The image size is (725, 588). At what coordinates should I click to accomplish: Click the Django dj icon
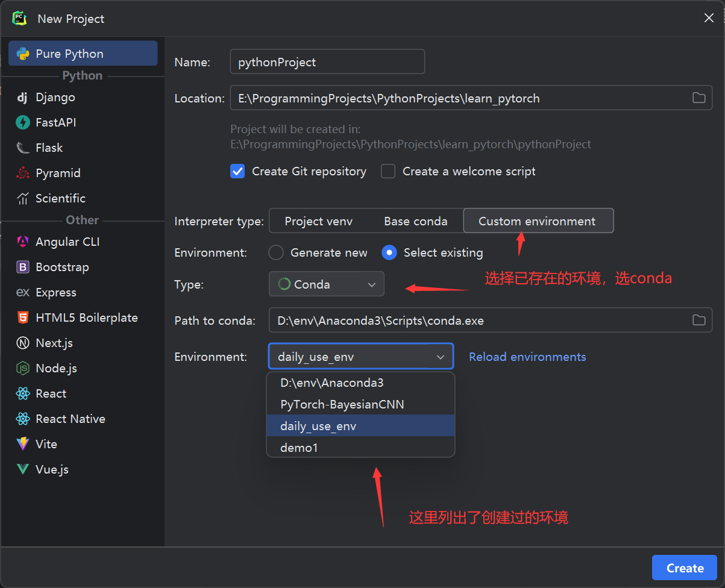tap(23, 98)
